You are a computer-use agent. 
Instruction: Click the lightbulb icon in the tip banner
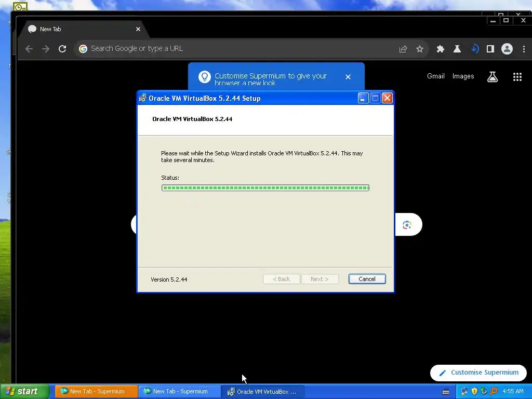click(204, 77)
